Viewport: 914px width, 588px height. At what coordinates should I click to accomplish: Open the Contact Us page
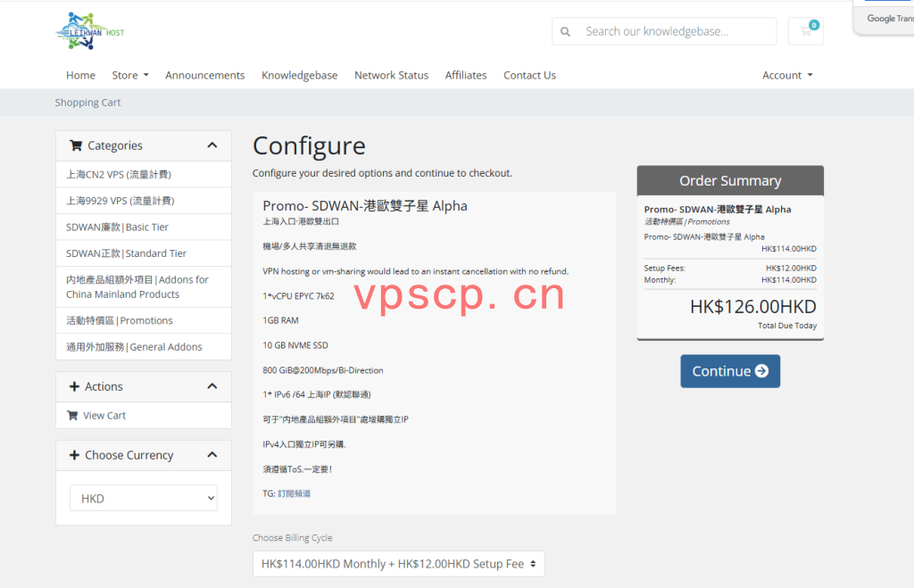click(529, 75)
